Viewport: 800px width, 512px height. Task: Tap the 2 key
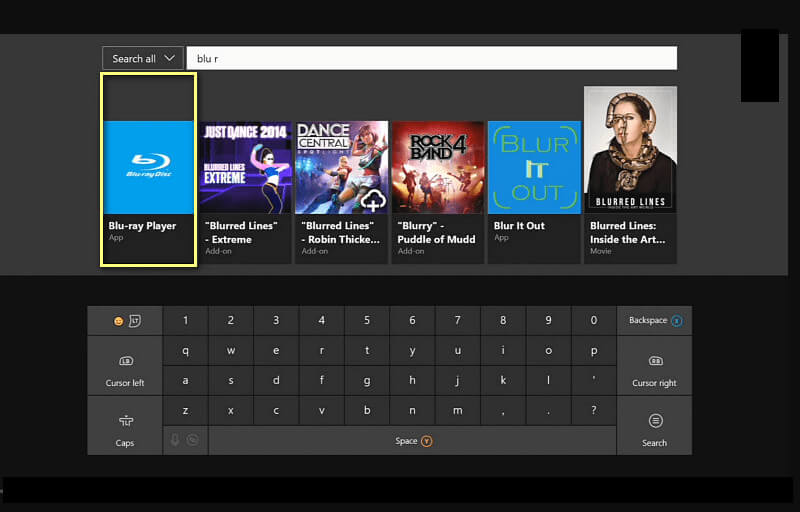point(231,321)
